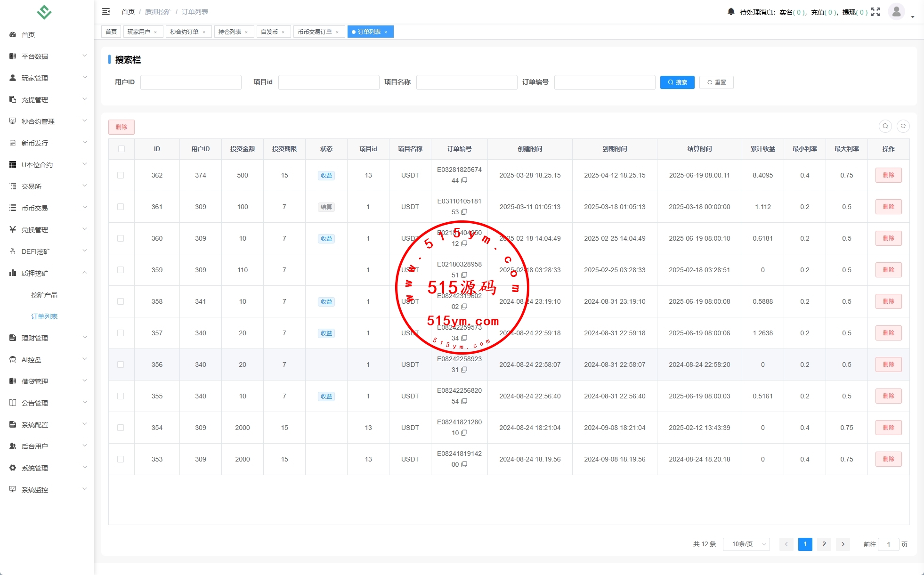Close the 持仓列表 tab

[246, 32]
